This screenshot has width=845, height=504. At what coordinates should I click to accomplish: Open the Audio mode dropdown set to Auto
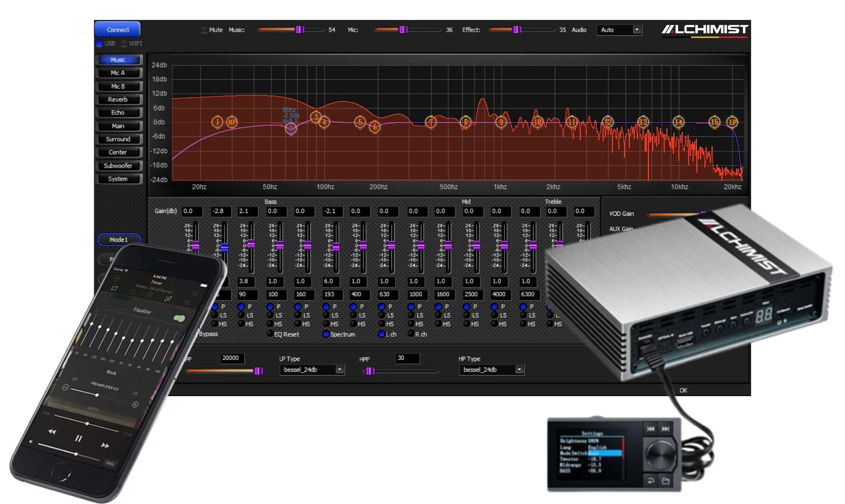619,30
